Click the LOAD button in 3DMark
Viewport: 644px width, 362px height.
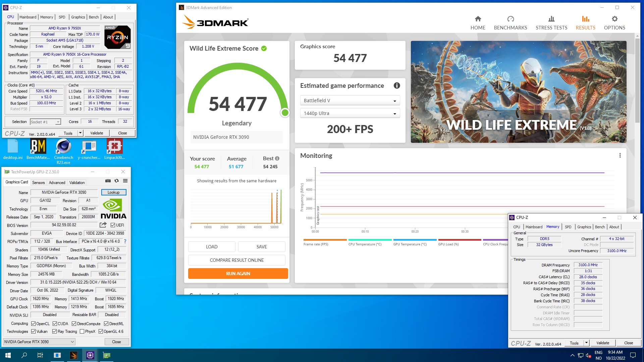point(212,247)
